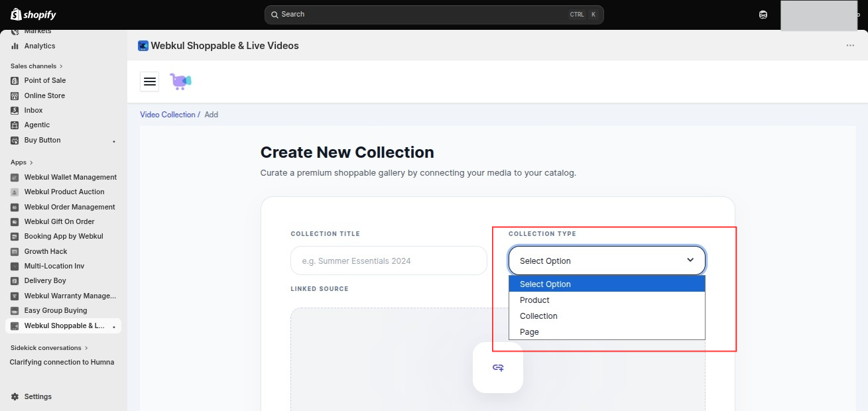Click Booking App by Webkul icon
Viewport: 868px width, 411px height.
[x=15, y=236]
